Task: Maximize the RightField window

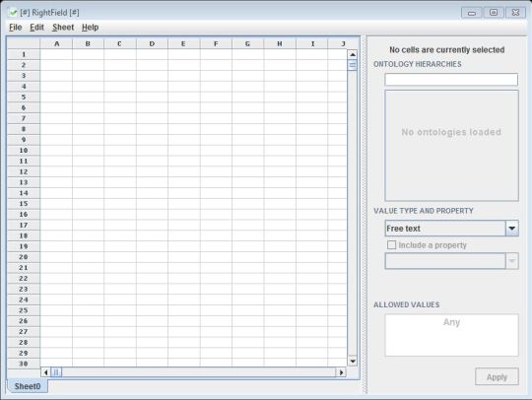Action: click(x=494, y=13)
